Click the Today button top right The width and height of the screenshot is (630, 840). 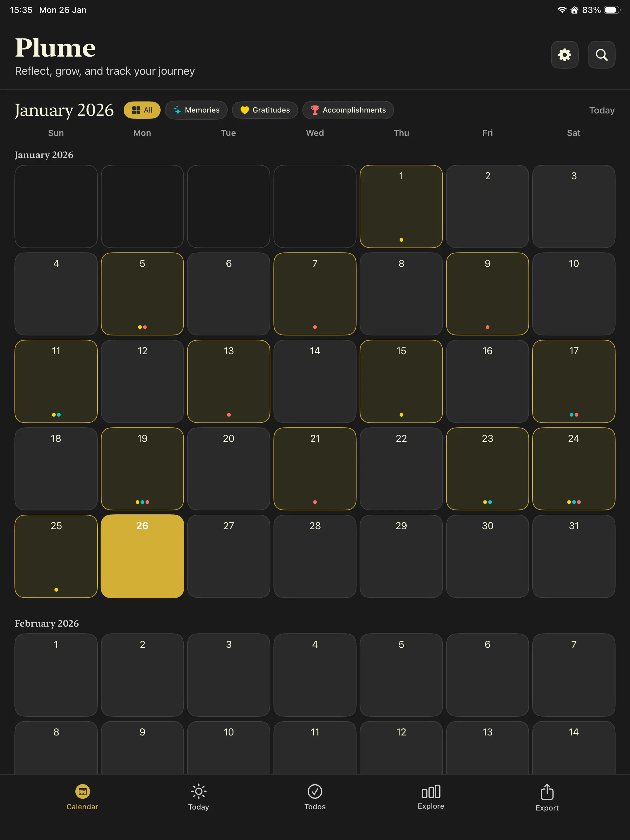tap(601, 110)
